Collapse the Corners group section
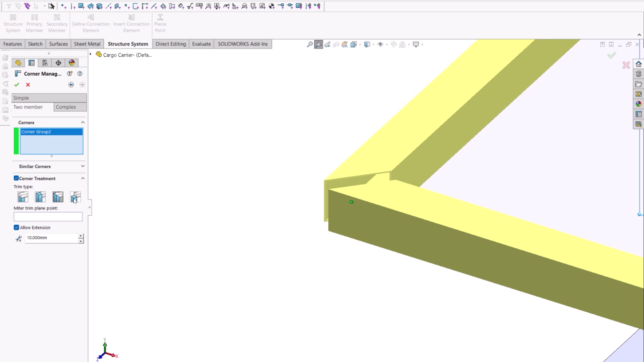Image resolution: width=644 pixels, height=362 pixels. 83,122
